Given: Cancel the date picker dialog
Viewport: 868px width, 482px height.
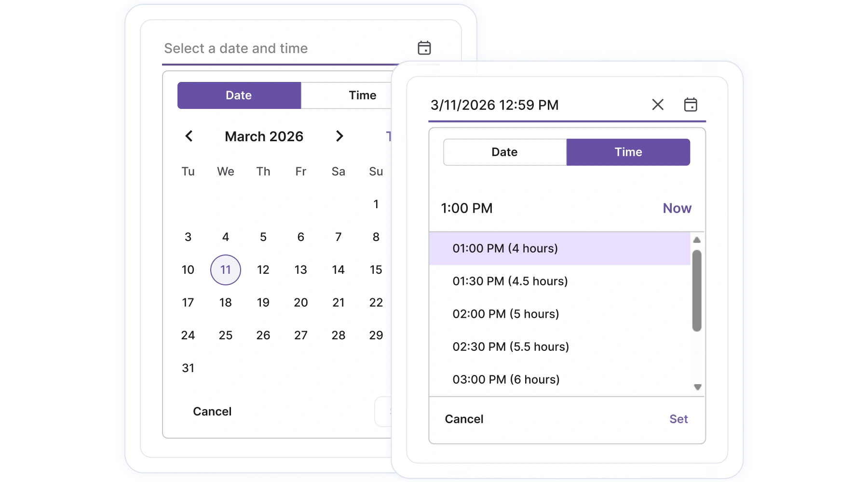Looking at the screenshot, I should pyautogui.click(x=212, y=411).
